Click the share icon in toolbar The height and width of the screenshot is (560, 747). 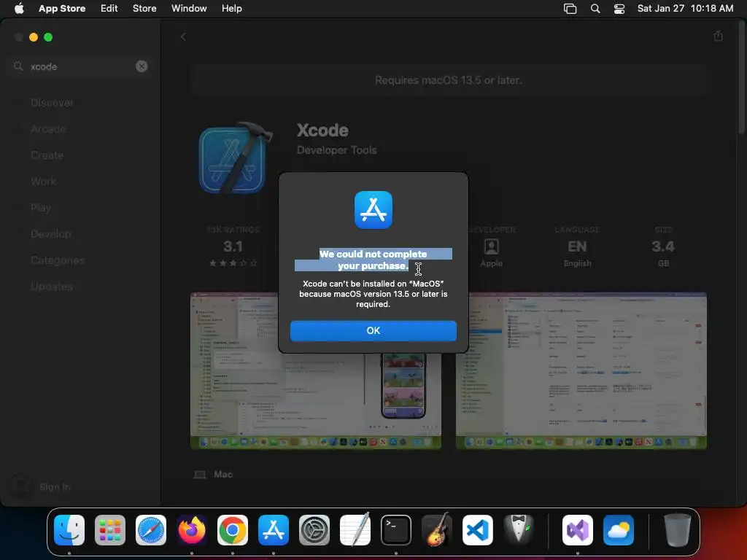click(718, 36)
